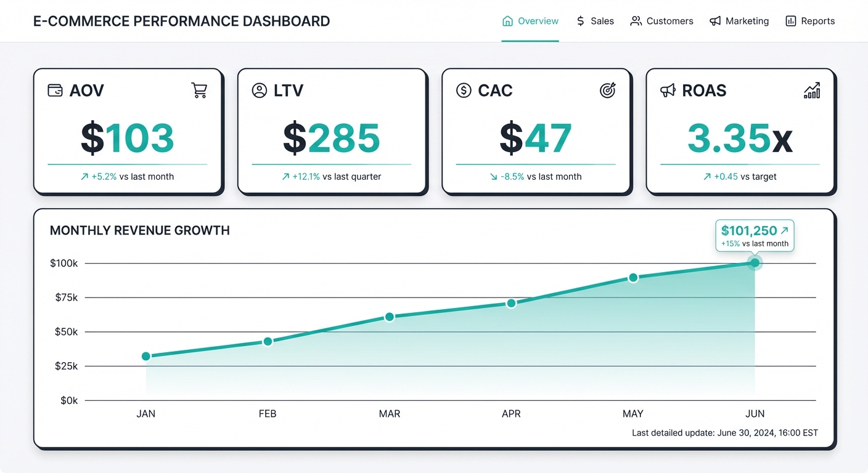
Task: Click the teal JUN data point on the chart
Action: pyautogui.click(x=755, y=263)
